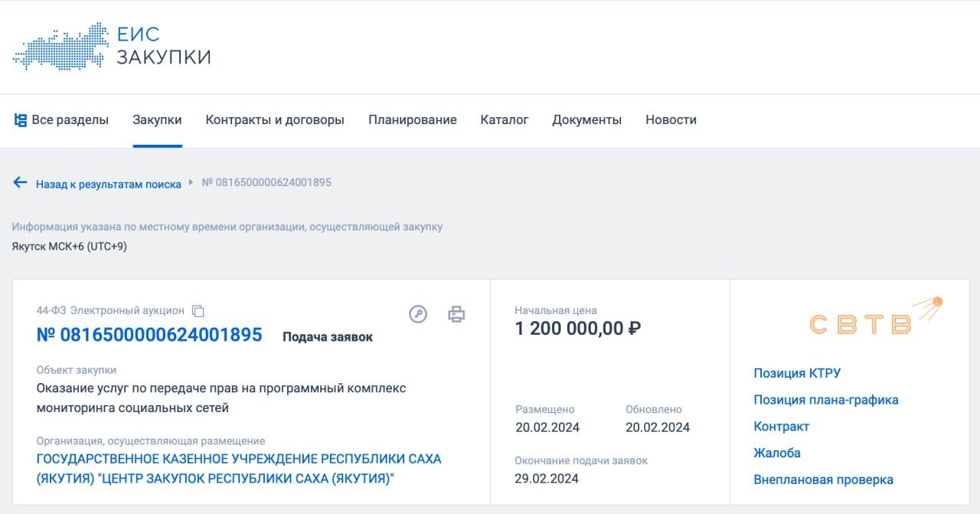Open Контракты и договоры menu

pos(275,120)
